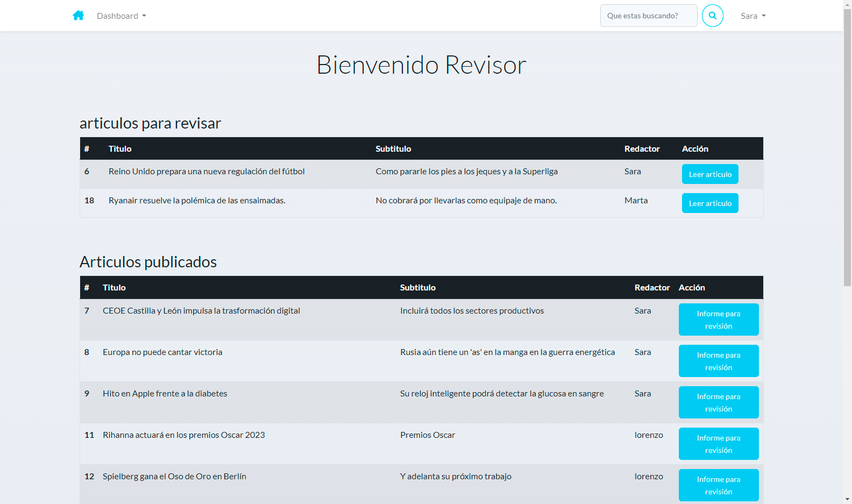This screenshot has height=504, width=852.
Task: Open the Dashboard dropdown menu
Action: (x=121, y=16)
